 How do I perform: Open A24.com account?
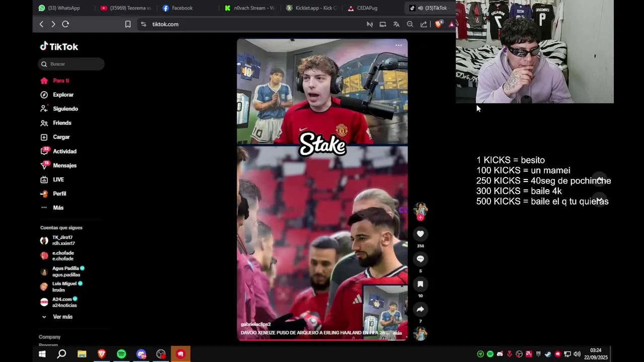pyautogui.click(x=59, y=302)
